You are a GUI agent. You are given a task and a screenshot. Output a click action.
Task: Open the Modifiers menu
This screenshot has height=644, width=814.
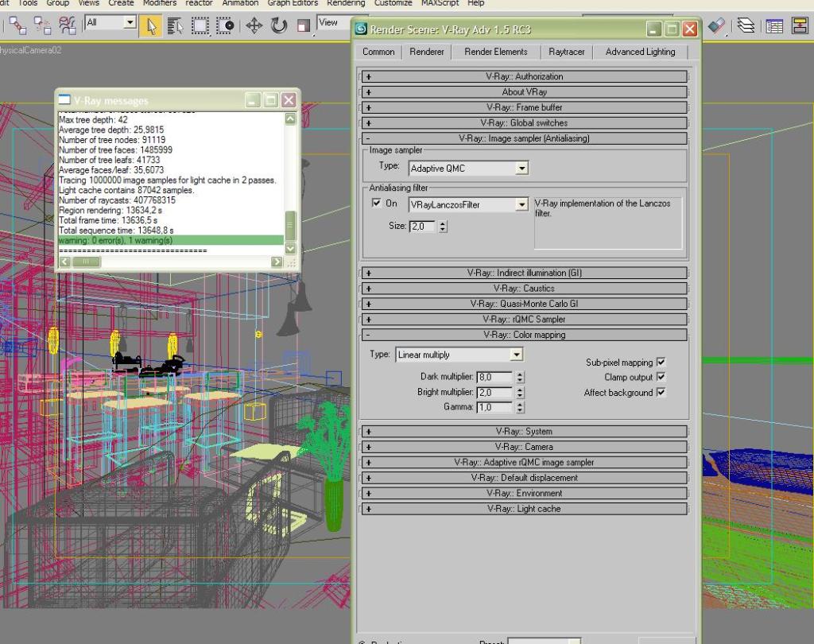(x=159, y=3)
